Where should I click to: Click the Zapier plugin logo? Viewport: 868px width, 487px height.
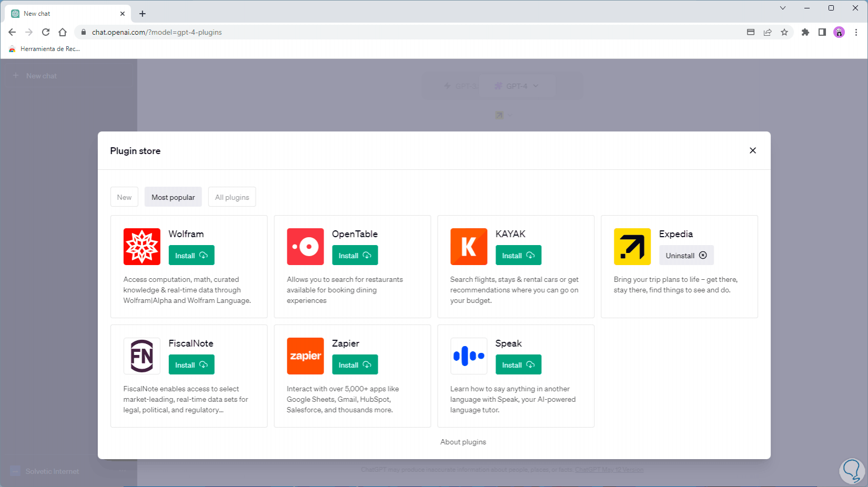[x=305, y=356]
